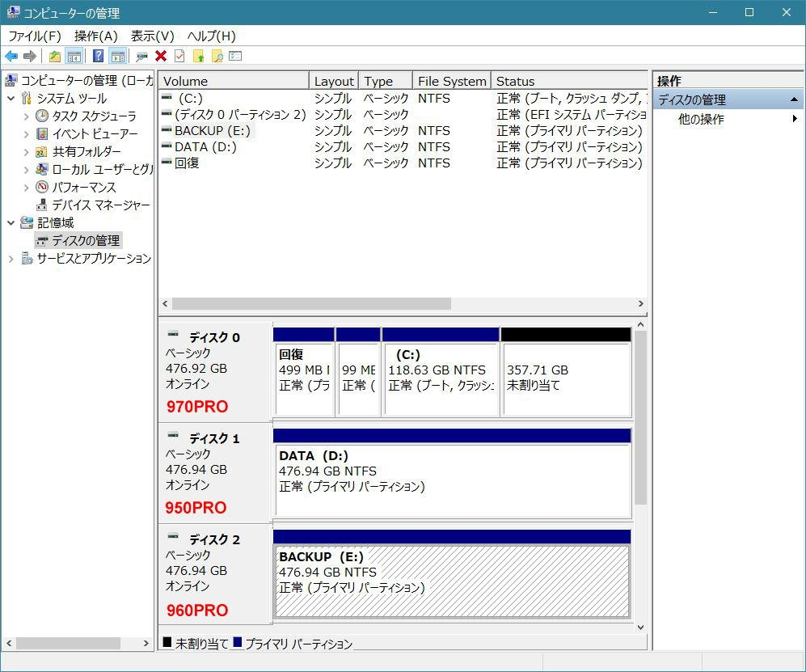Image resolution: width=806 pixels, height=672 pixels.
Task: Collapse the 記憶域 tree node
Action: click(x=11, y=222)
